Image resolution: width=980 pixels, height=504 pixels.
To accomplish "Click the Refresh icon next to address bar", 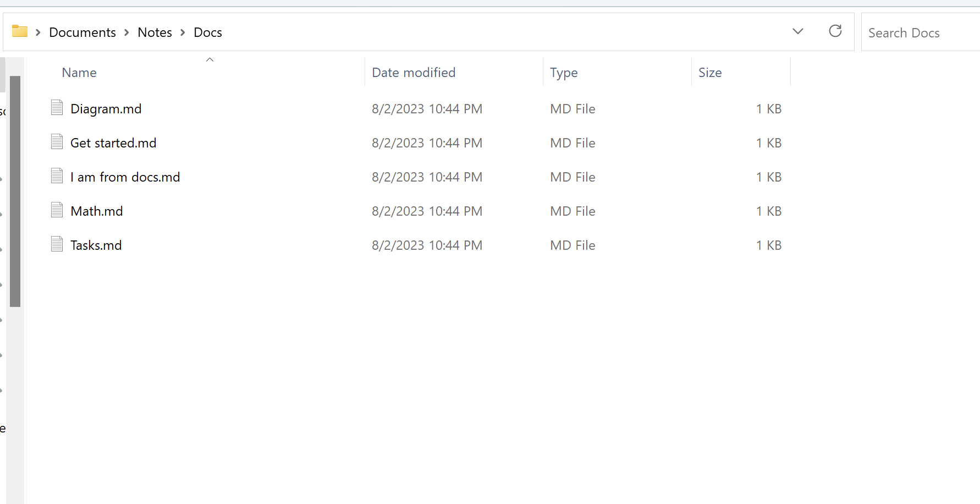I will [x=835, y=31].
